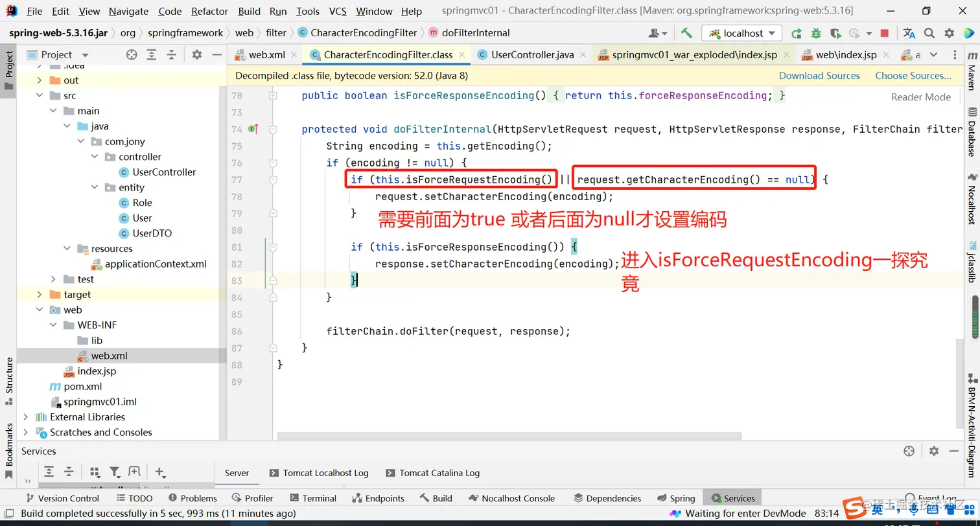
Task: Click the Choose Sources link
Action: [x=913, y=76]
